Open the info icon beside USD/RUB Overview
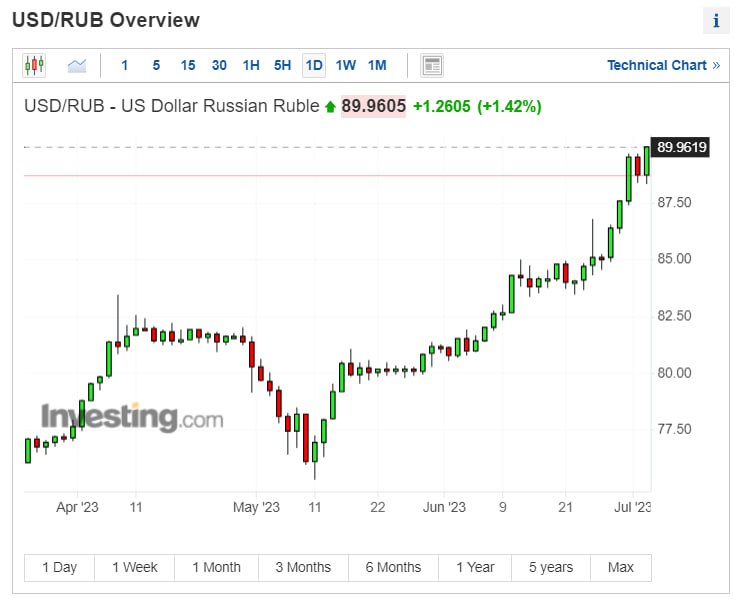Viewport: 734px width, 599px height. coord(716,20)
